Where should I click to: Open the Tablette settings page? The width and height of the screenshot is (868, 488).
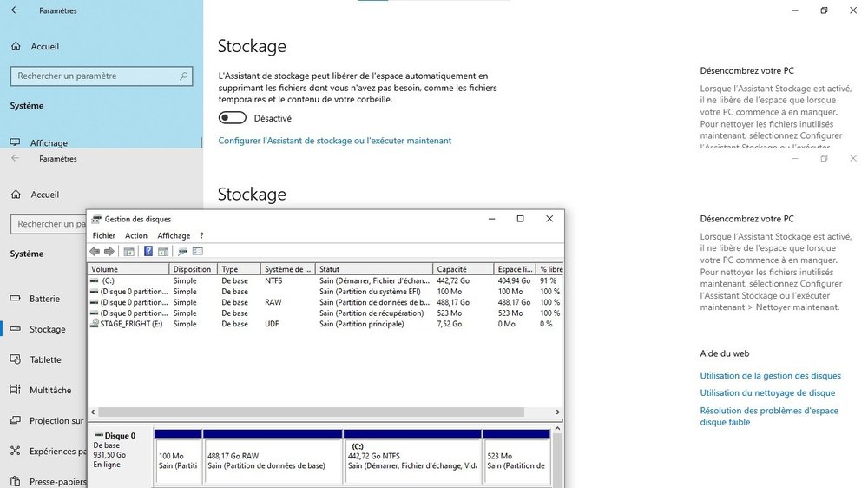point(45,359)
